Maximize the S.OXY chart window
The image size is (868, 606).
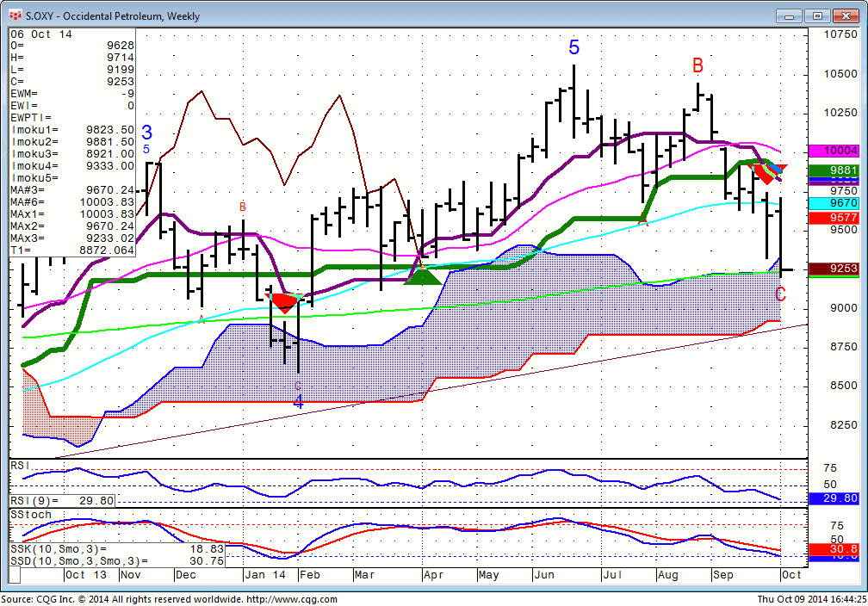click(818, 16)
